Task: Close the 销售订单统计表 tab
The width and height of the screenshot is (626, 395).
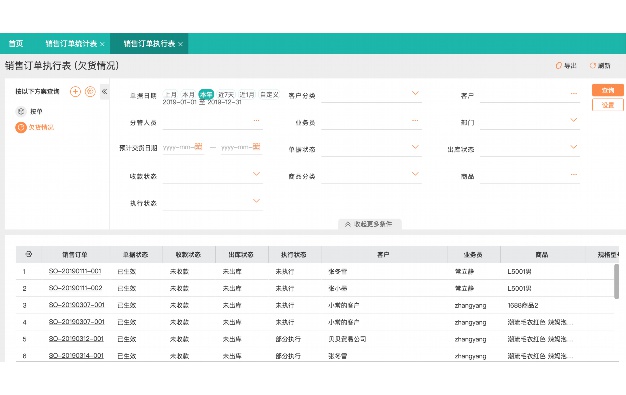Action: [x=102, y=44]
